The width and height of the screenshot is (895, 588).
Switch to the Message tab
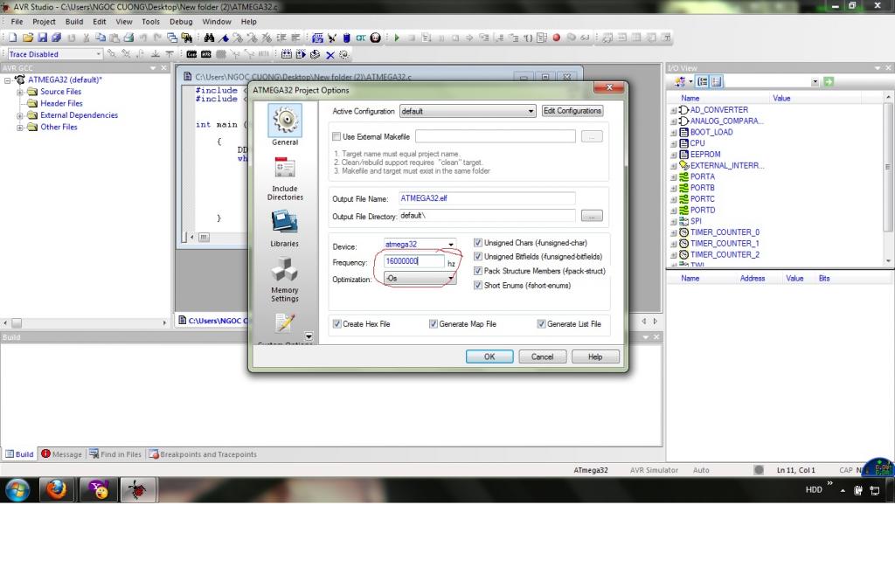coord(62,454)
